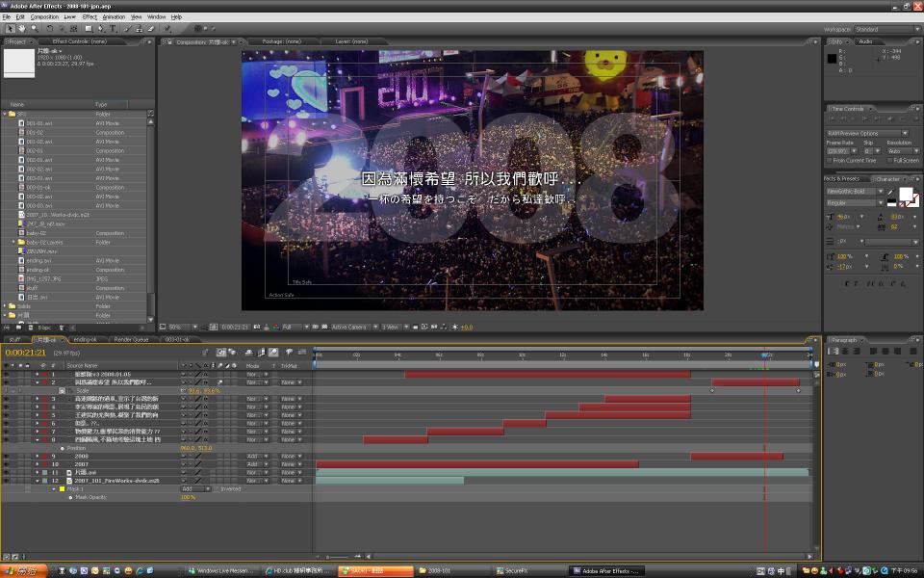Image resolution: width=924 pixels, height=578 pixels.
Task: Click the timeline current time 0:00:21:21
Action: (x=26, y=353)
